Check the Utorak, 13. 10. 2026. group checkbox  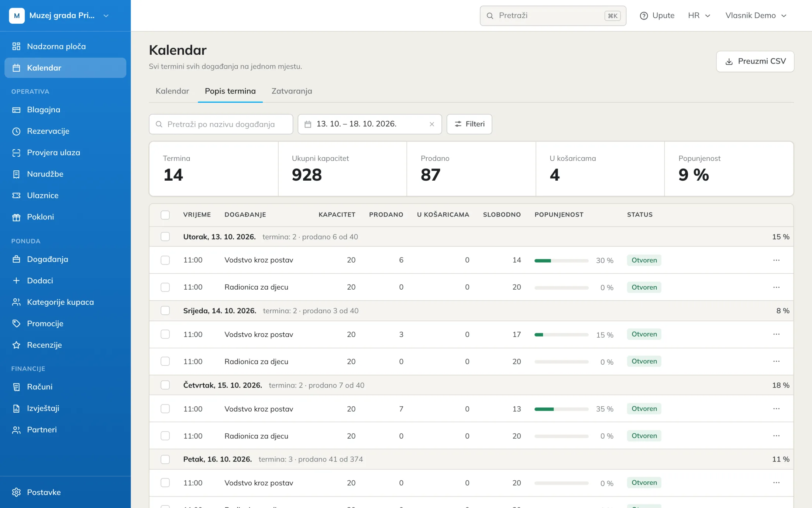pyautogui.click(x=165, y=237)
